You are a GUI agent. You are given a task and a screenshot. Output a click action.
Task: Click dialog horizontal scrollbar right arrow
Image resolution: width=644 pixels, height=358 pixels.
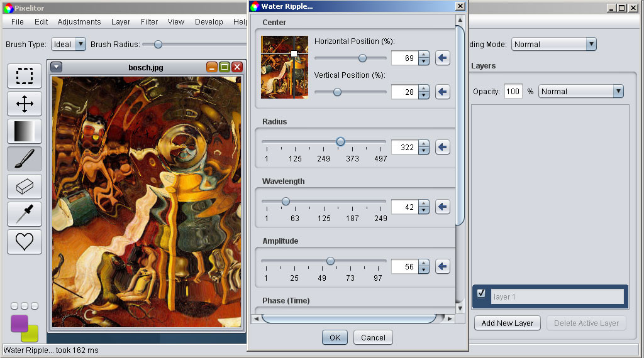pyautogui.click(x=450, y=318)
